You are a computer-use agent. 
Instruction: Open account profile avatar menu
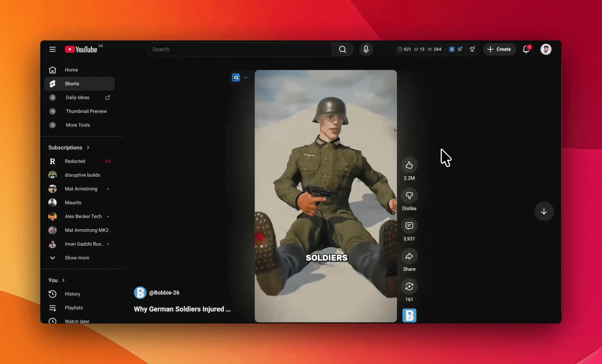pos(546,49)
